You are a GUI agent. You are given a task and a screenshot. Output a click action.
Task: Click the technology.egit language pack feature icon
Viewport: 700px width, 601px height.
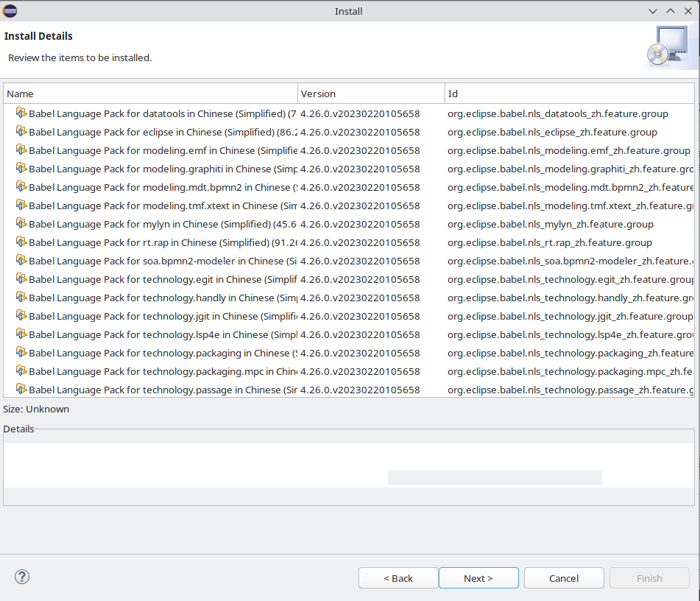pos(21,278)
